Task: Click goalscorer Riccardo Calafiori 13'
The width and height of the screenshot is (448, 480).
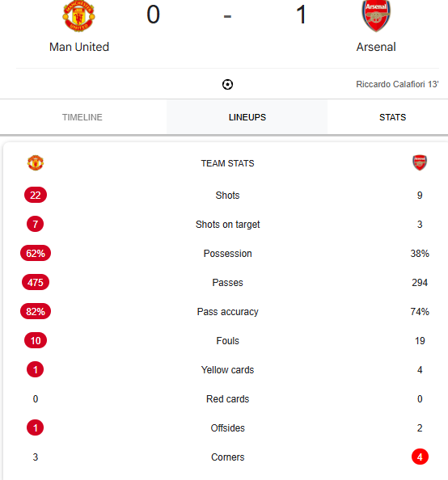Action: pos(397,84)
